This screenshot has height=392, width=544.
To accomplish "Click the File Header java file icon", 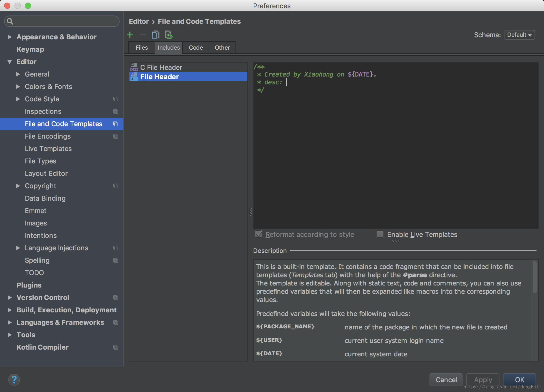I will pyautogui.click(x=134, y=77).
